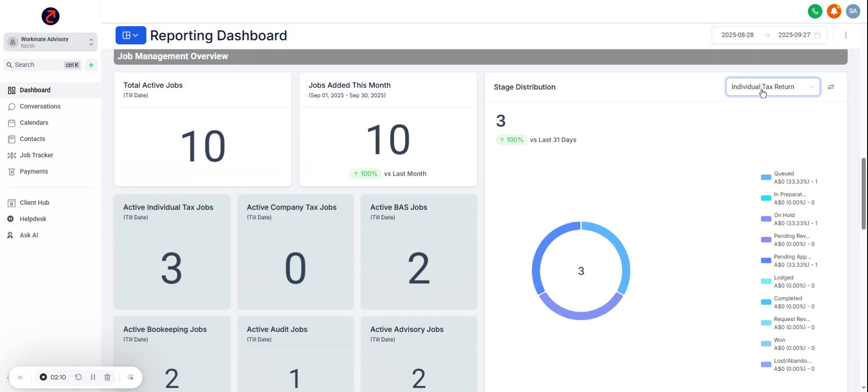Collapse the recording toolbar with double chevron
Image resolution: width=868 pixels, height=392 pixels.
tap(20, 377)
